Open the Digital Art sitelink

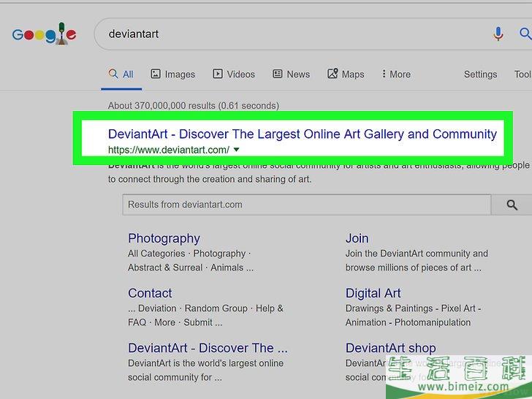(373, 293)
